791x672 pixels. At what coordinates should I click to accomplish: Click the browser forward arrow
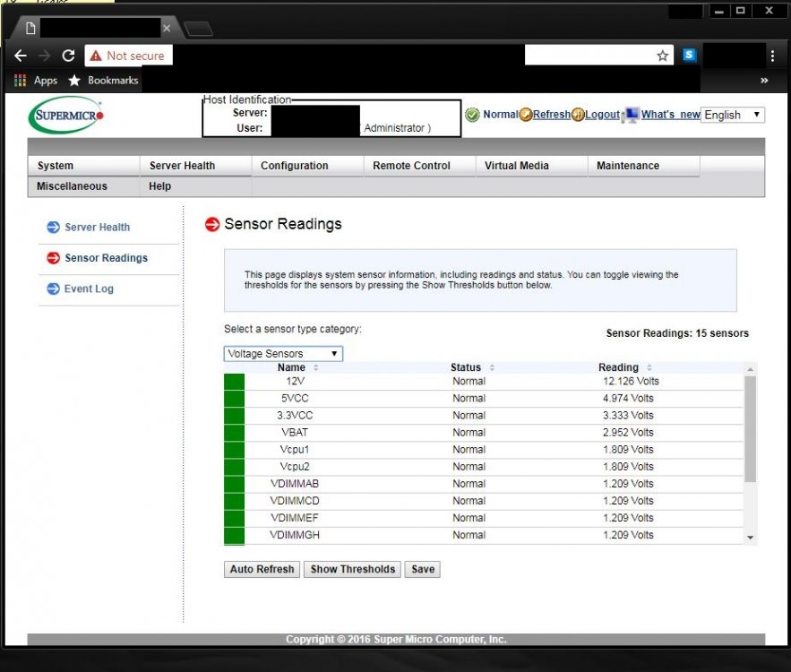(45, 56)
